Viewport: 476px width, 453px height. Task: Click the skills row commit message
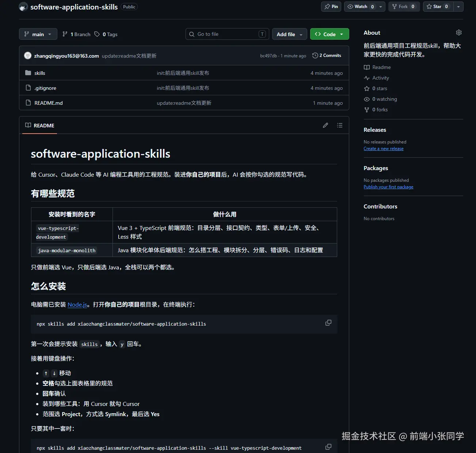click(x=183, y=73)
